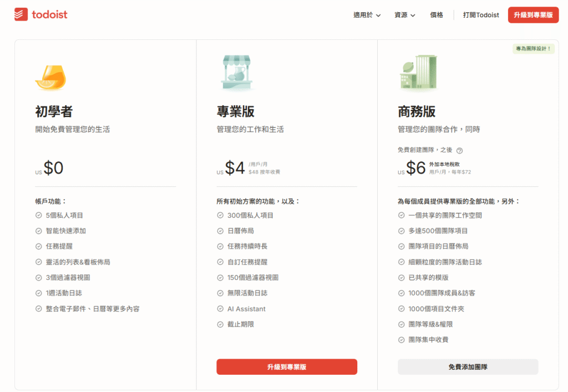This screenshot has height=392, width=568.
Task: Click the Todoist logo icon
Action: [21, 14]
